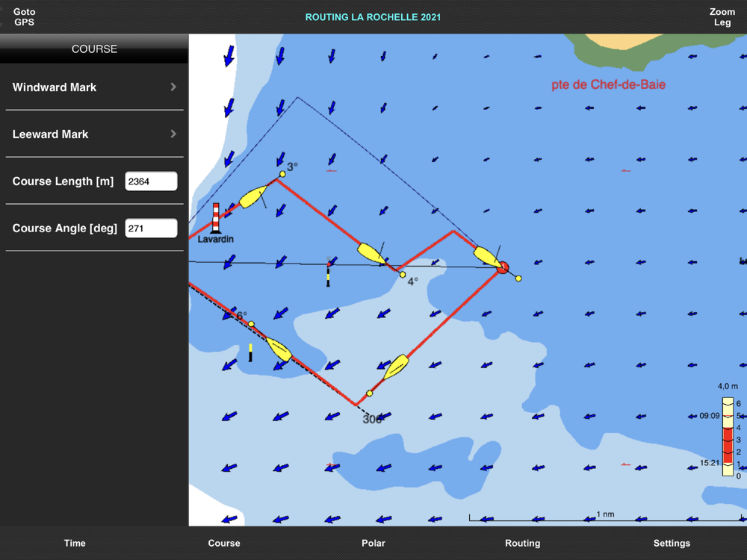Edit the Course Angle field showing 271
Image resolution: width=747 pixels, height=560 pixels.
(x=151, y=228)
